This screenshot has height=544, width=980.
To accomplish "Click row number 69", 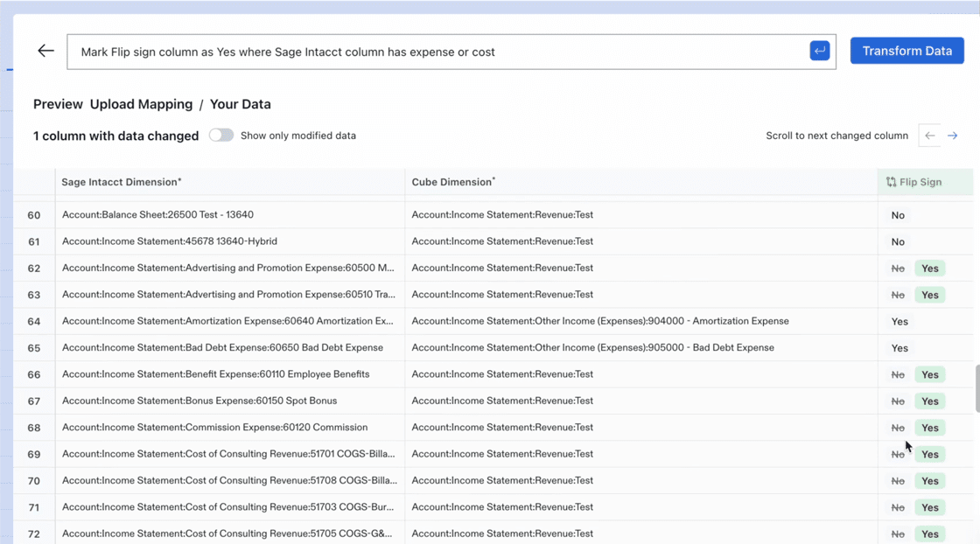I will click(34, 455).
